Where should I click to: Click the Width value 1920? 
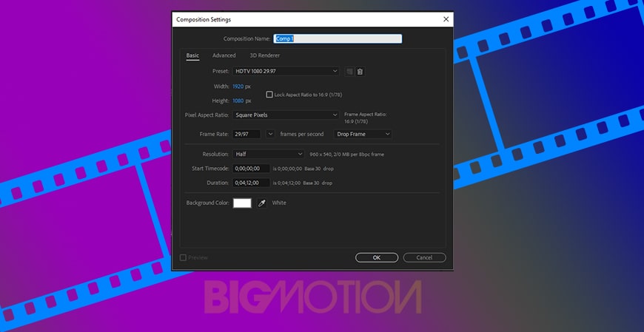(x=238, y=87)
